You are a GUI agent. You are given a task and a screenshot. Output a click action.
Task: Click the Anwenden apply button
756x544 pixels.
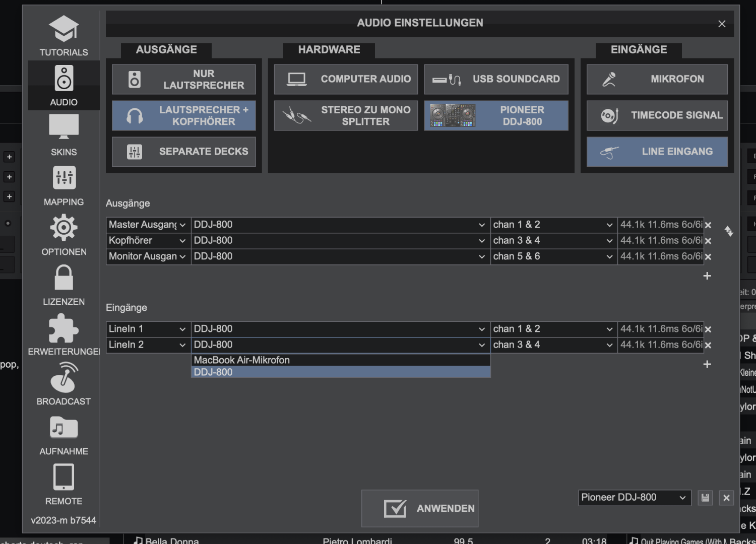[x=420, y=508]
